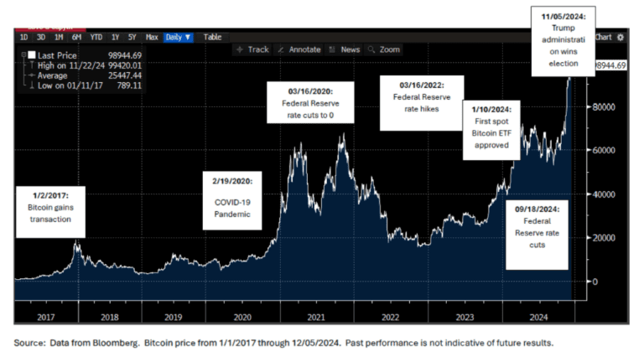Choose the 6M time range
This screenshot has width=644, height=357.
76,38
